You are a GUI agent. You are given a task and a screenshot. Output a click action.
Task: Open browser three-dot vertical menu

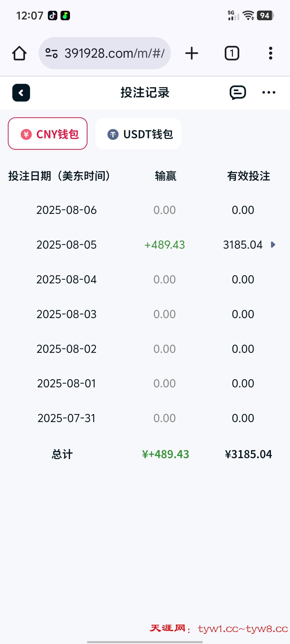[270, 53]
